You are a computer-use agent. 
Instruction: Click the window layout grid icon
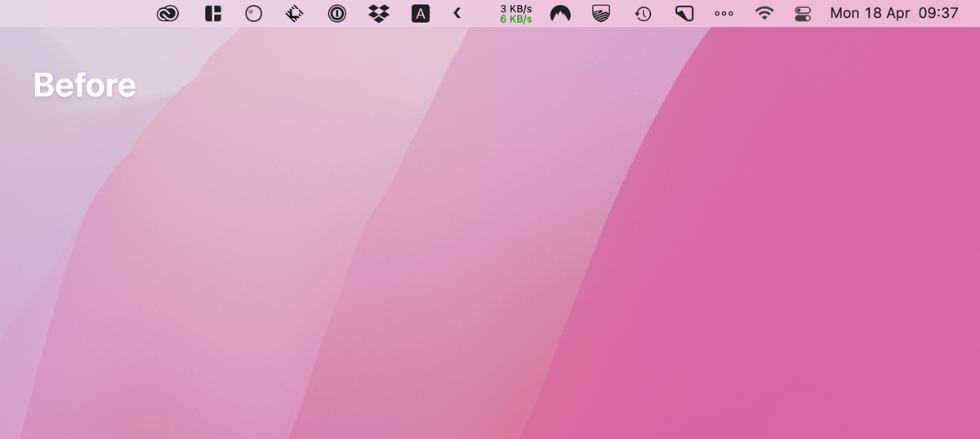click(213, 13)
